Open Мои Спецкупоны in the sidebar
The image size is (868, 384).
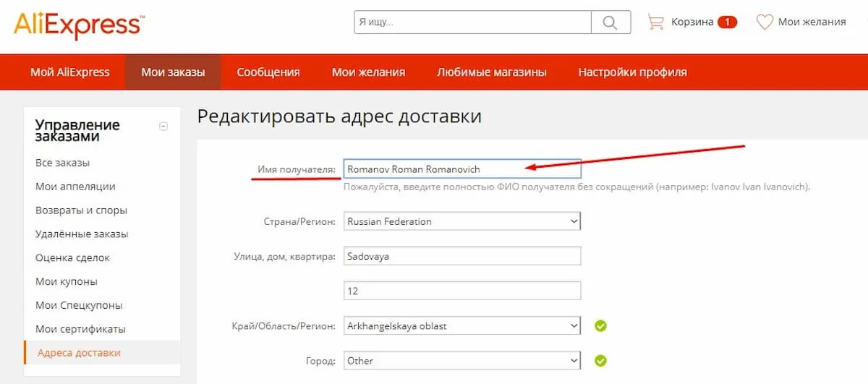pos(79,305)
